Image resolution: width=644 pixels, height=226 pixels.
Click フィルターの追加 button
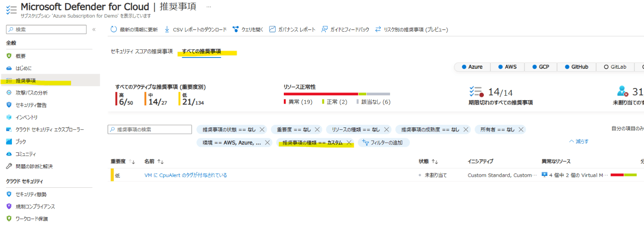click(x=384, y=143)
